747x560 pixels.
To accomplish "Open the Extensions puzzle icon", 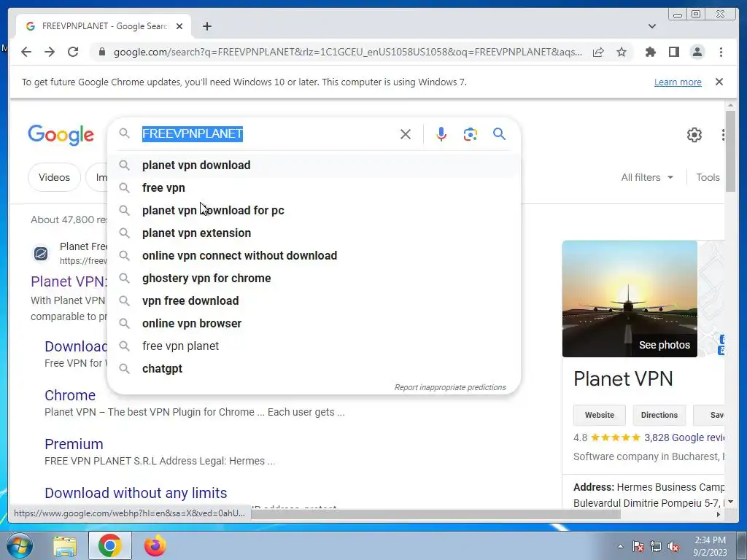I will [x=650, y=52].
